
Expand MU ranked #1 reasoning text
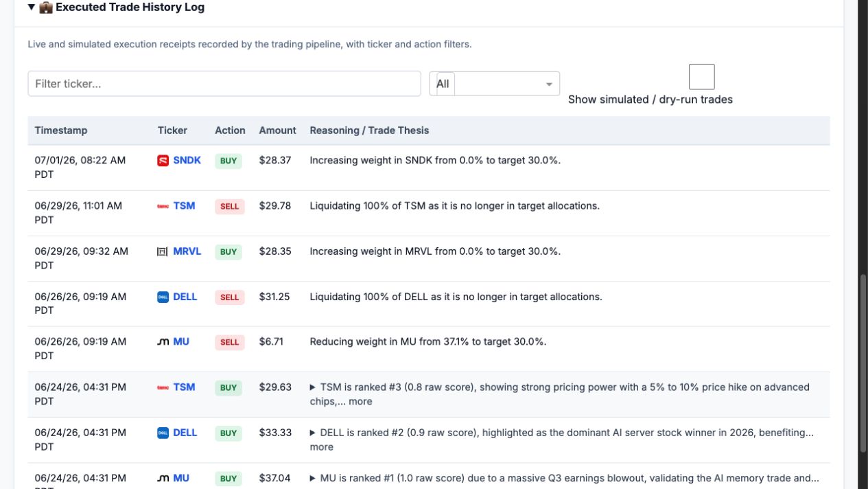pos(313,478)
